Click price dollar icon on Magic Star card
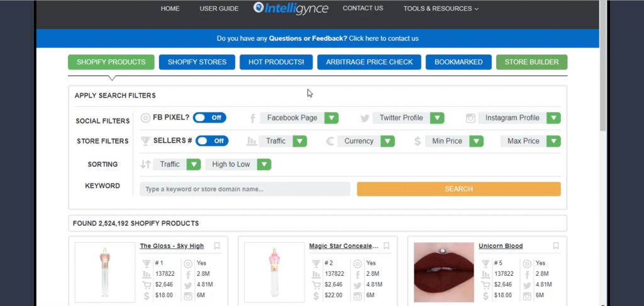 pyautogui.click(x=316, y=295)
